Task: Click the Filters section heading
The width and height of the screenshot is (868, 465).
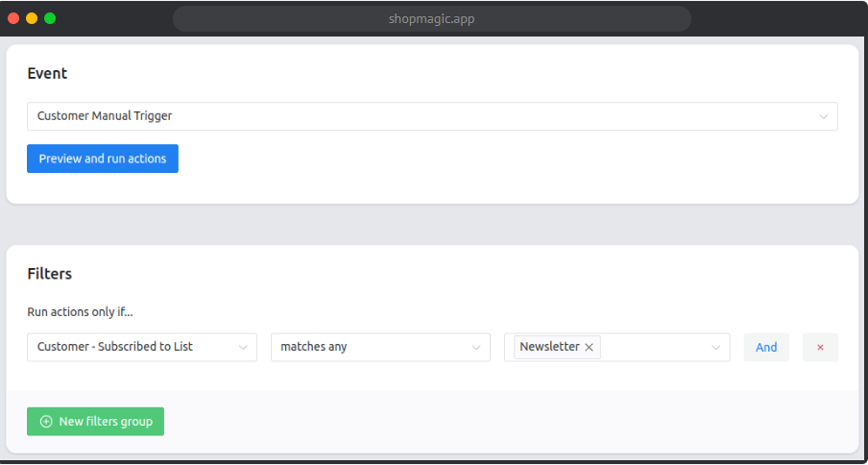Action: pyautogui.click(x=49, y=274)
